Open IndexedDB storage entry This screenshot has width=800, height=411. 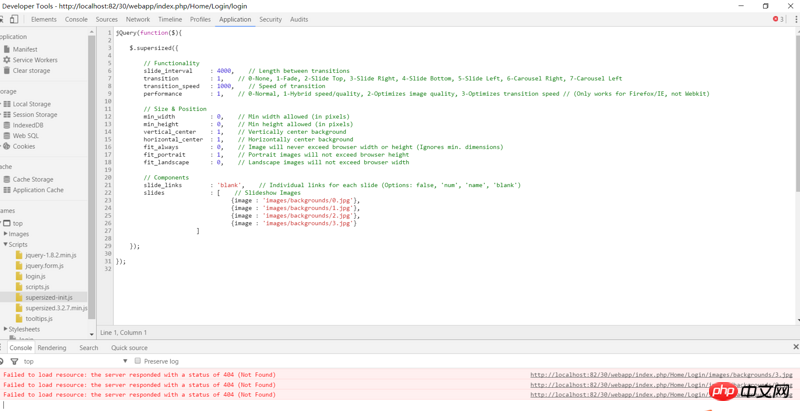click(28, 125)
